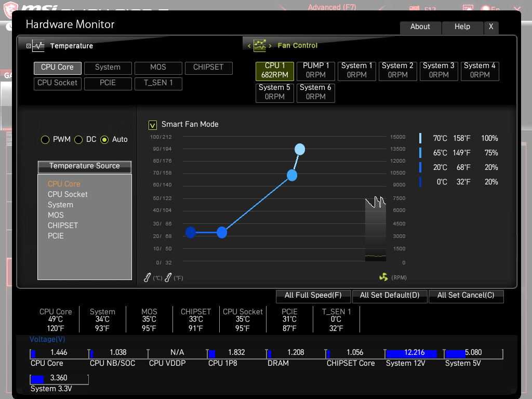Collapse the Temperature section box icon
532x399 pixels.
29,46
